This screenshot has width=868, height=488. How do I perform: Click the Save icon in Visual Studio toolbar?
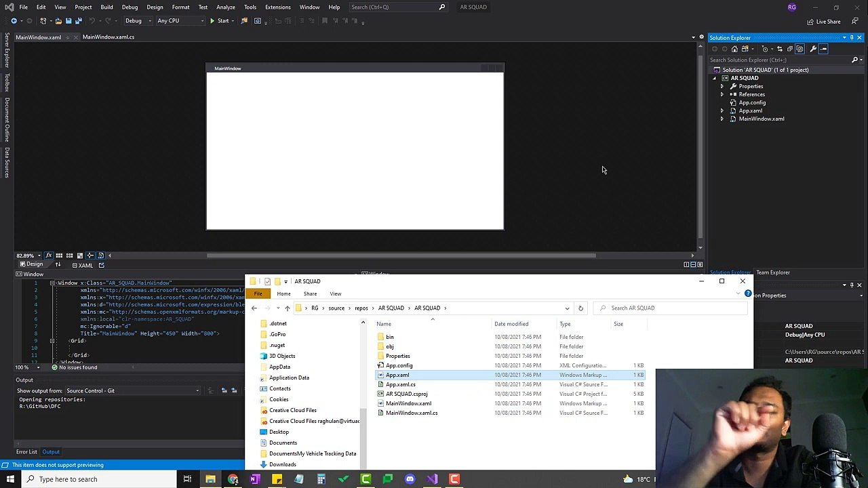(x=68, y=20)
